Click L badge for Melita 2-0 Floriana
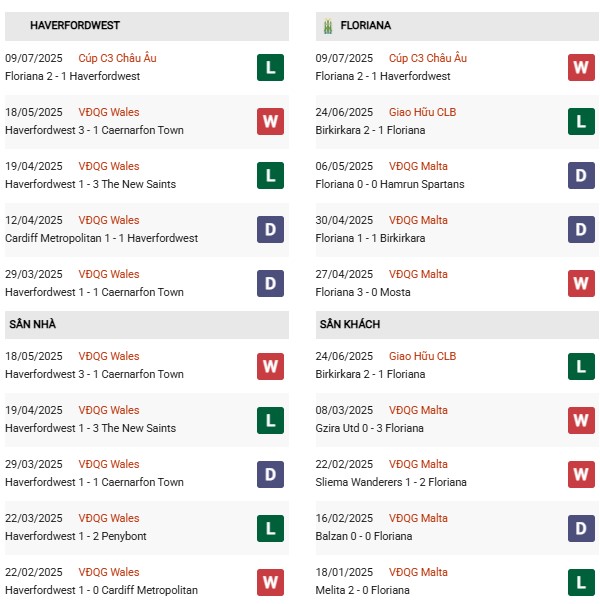 tap(581, 581)
